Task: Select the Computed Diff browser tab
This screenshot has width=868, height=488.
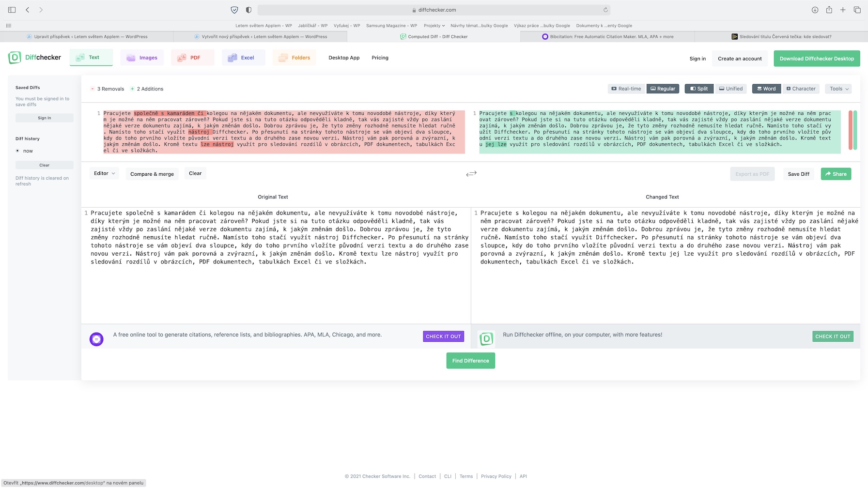Action: (434, 37)
